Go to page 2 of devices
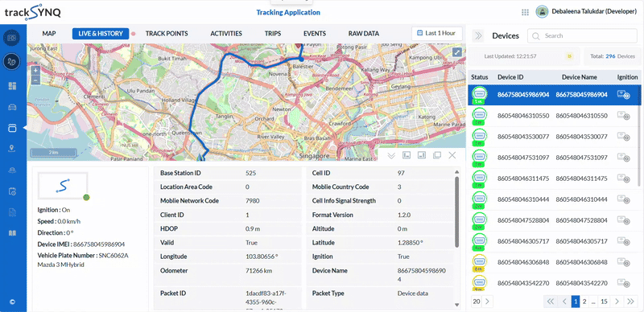644x312 pixels. pyautogui.click(x=584, y=302)
